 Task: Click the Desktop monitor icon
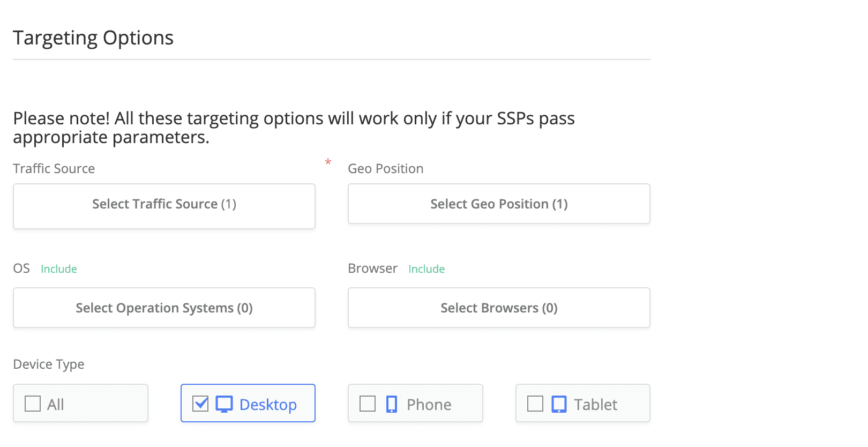[224, 404]
